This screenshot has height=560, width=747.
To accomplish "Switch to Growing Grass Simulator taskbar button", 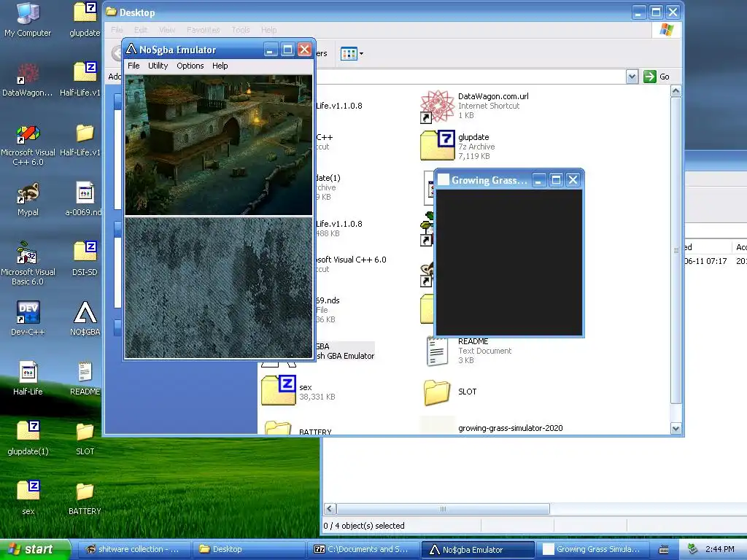I will 593,550.
